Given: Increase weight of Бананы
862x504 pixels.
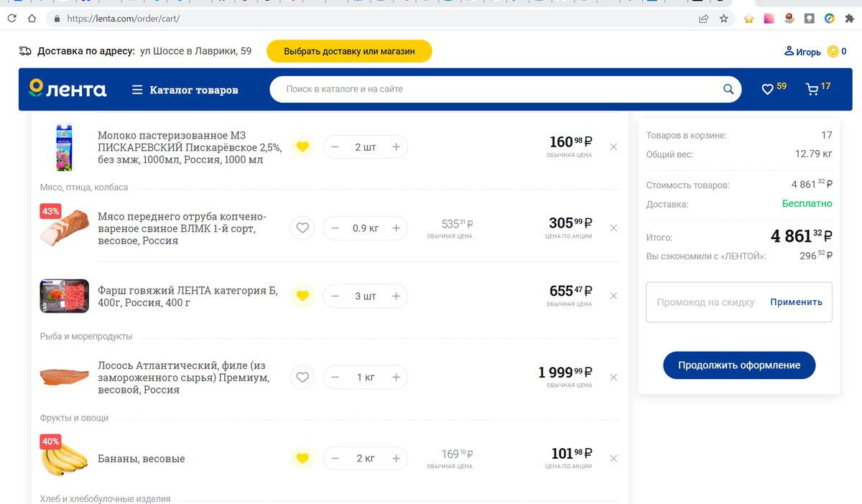Looking at the screenshot, I should pos(396,458).
